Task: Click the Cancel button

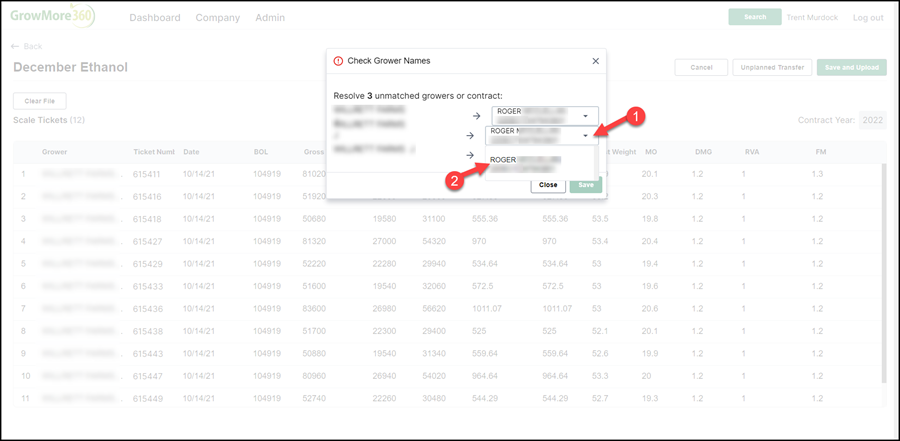Action: pyautogui.click(x=701, y=67)
